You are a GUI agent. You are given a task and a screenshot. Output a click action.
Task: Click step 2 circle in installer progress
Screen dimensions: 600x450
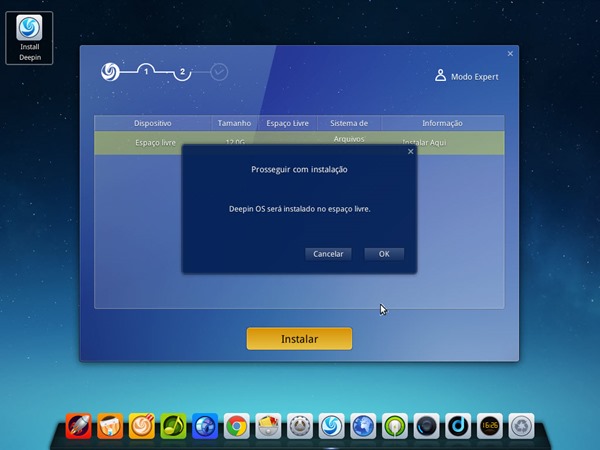182,72
